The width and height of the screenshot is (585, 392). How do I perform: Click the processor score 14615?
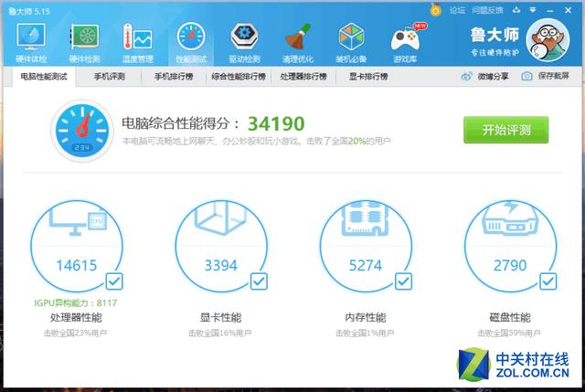[x=77, y=266]
